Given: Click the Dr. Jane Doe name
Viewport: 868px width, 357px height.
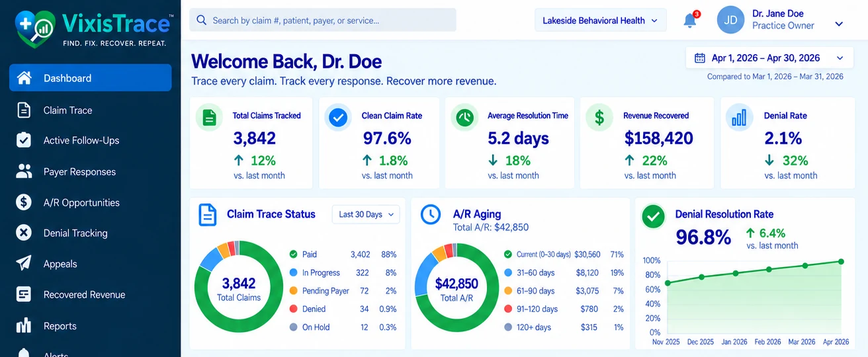Looking at the screenshot, I should (x=778, y=13).
